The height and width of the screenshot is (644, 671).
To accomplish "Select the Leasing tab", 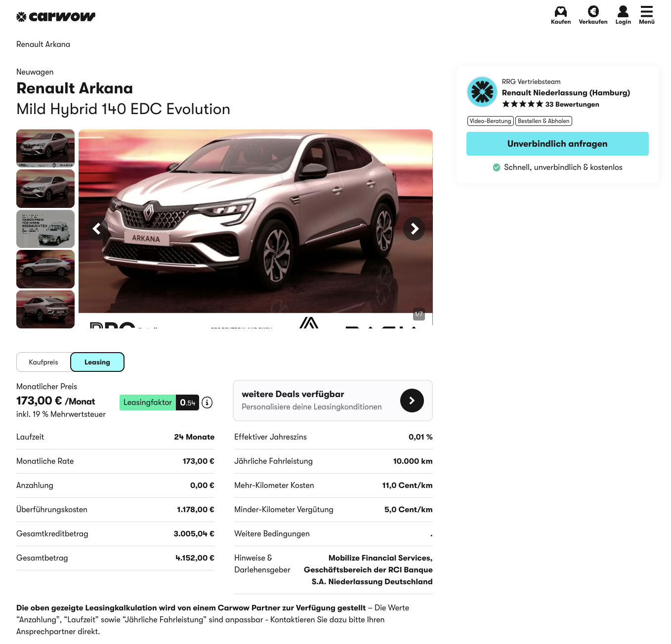I will pyautogui.click(x=97, y=362).
